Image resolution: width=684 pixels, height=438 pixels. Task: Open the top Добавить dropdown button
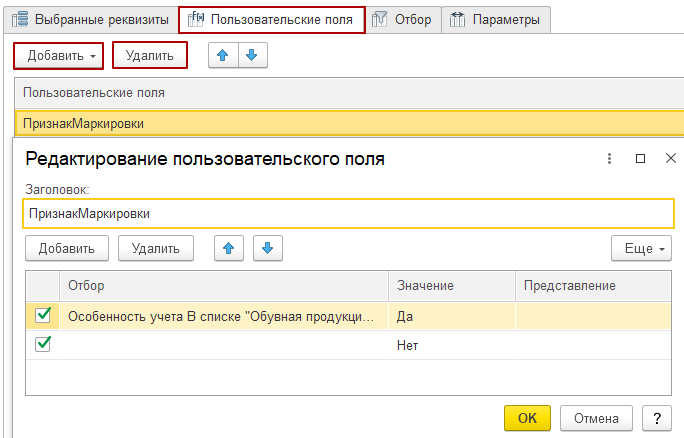(x=58, y=55)
